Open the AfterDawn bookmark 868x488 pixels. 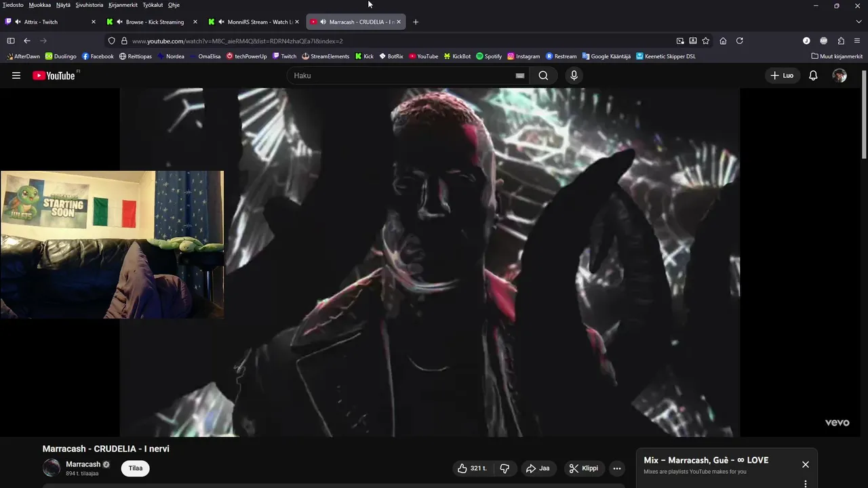tap(23, 56)
